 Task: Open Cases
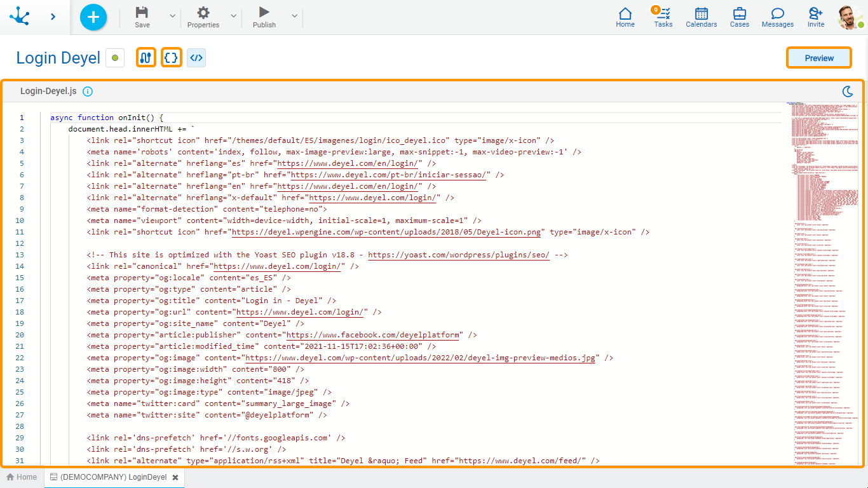click(740, 17)
